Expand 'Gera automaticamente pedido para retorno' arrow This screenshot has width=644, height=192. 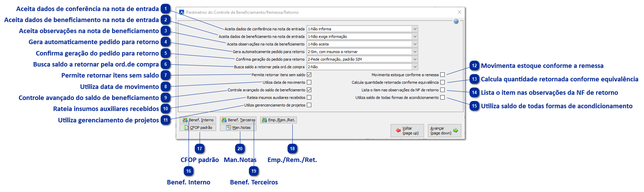point(415,52)
